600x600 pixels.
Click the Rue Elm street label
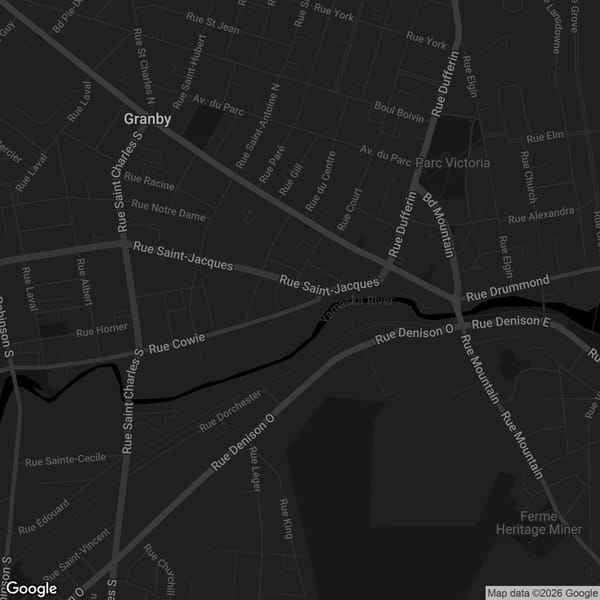[x=546, y=134]
